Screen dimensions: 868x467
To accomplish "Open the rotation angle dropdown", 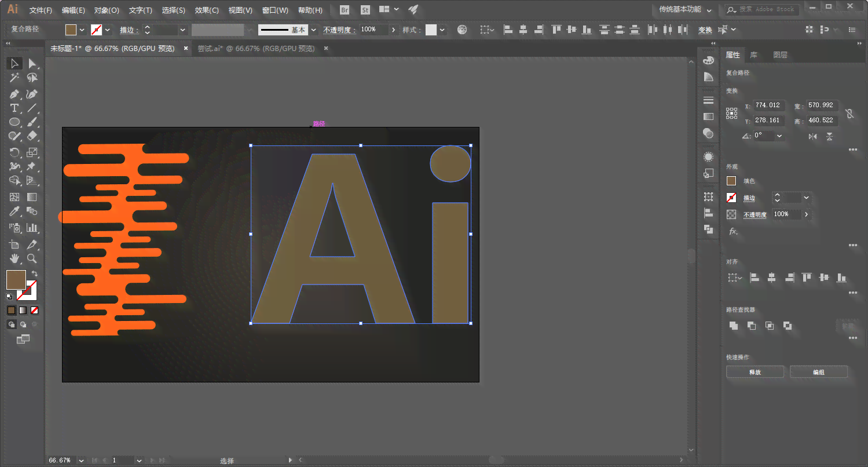I will pyautogui.click(x=779, y=136).
